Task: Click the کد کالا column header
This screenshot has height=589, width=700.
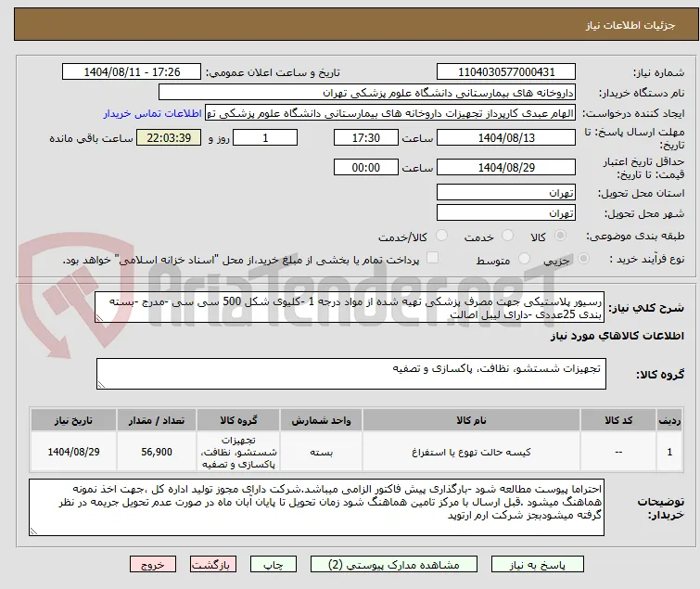Action: click(618, 421)
